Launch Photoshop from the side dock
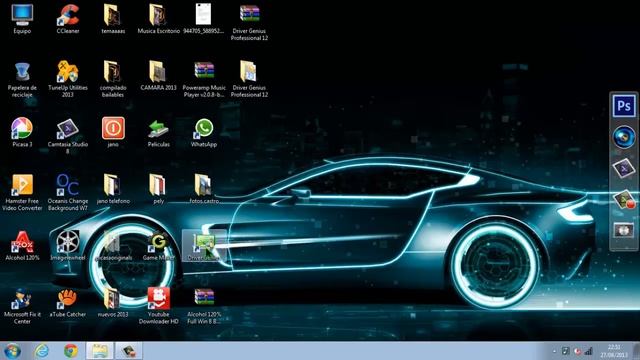 624,106
